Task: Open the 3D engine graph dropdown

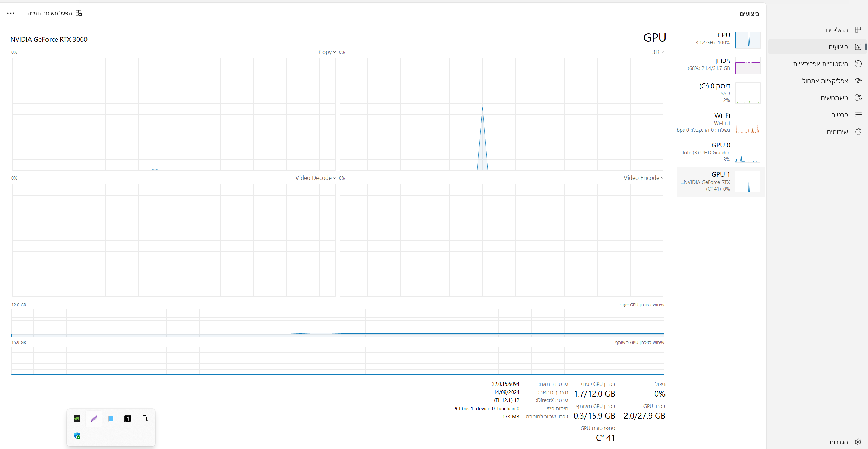Action: (658, 52)
